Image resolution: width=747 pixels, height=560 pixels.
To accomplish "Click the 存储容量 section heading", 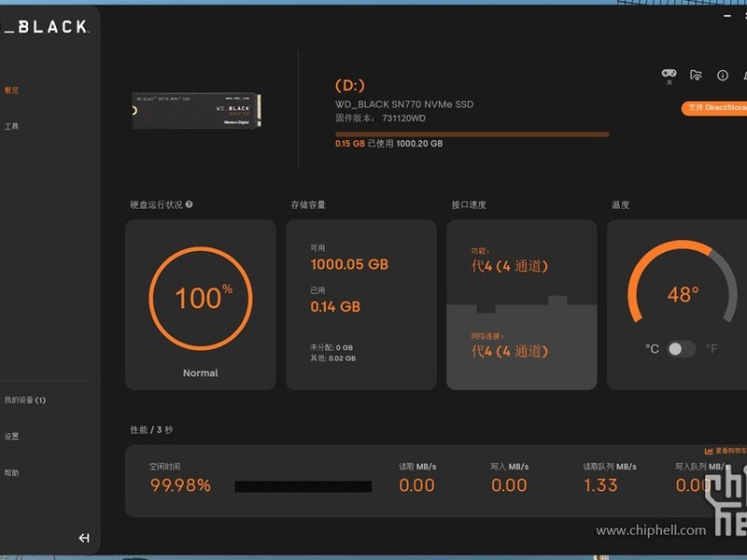I will (x=308, y=204).
